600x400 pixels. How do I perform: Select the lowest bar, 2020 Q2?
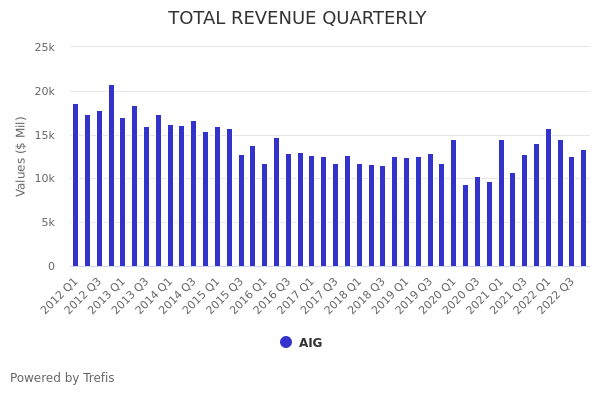[465, 225]
